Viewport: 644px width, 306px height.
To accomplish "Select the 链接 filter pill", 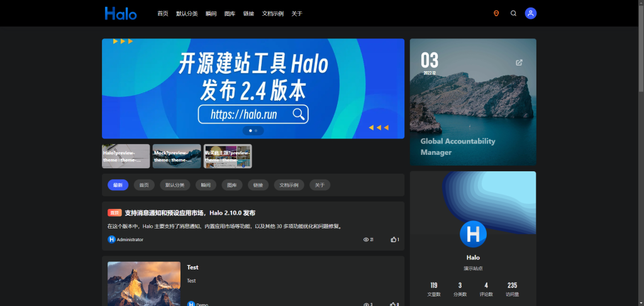I will (258, 185).
